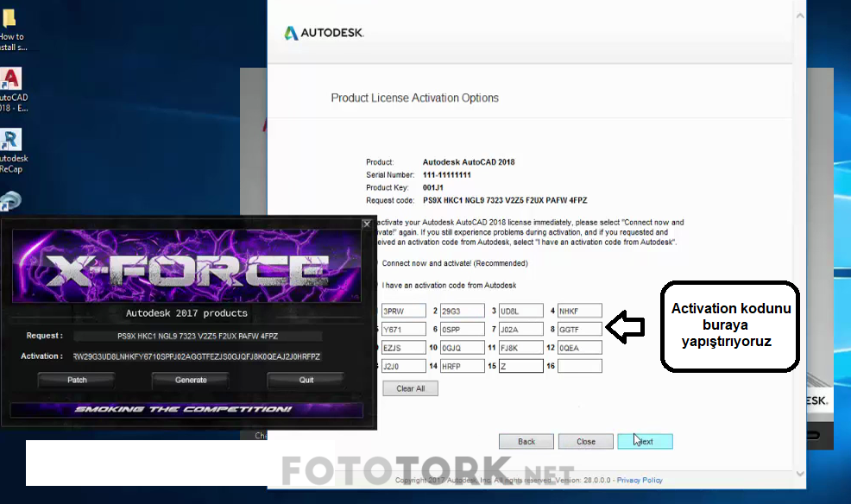Click the serial number 111-11111111
The height and width of the screenshot is (504, 851).
click(x=447, y=174)
